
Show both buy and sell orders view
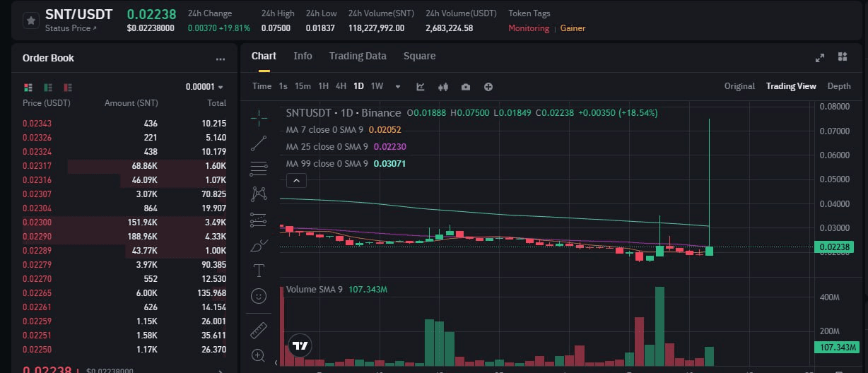(x=28, y=87)
